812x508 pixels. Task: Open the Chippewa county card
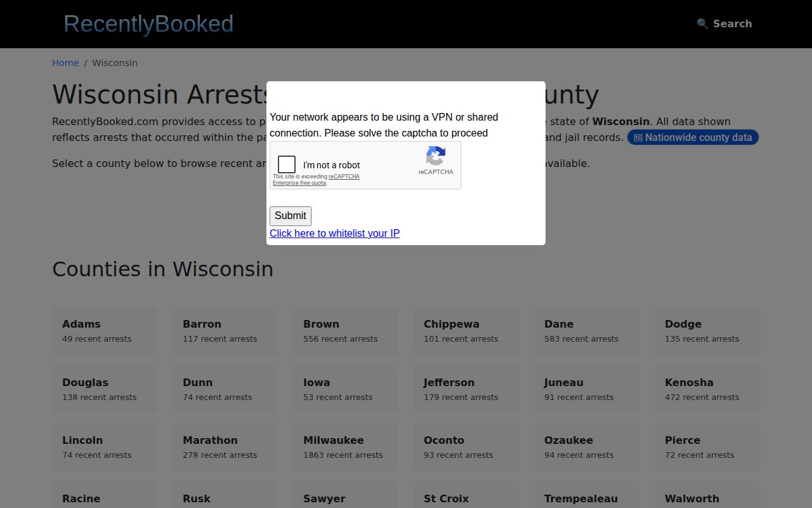466,331
